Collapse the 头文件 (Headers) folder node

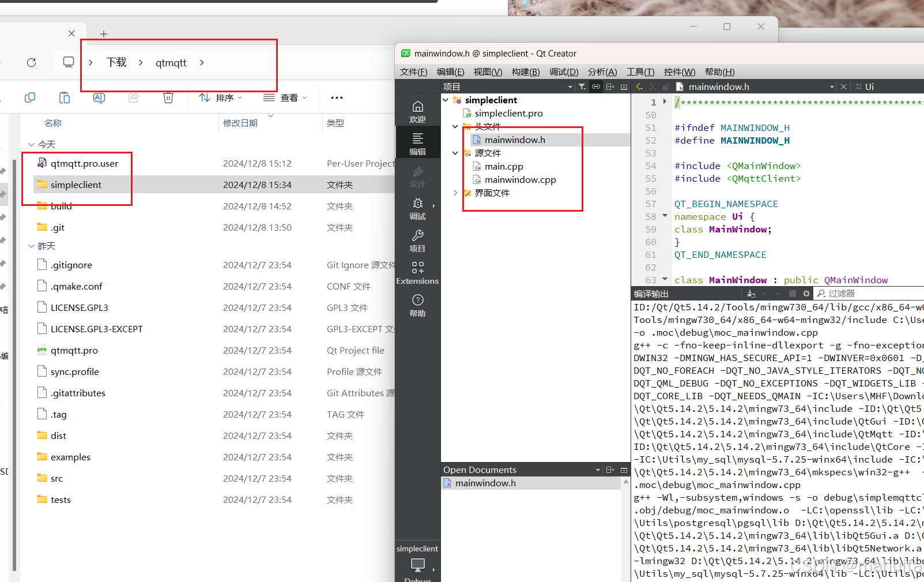coord(455,126)
